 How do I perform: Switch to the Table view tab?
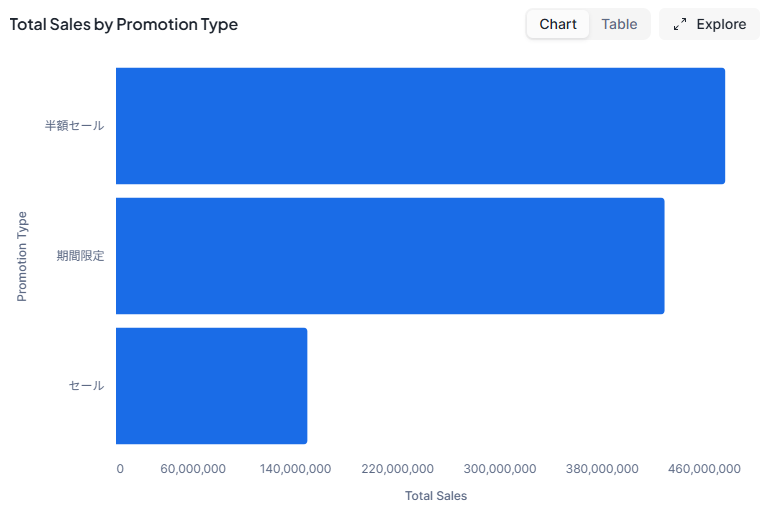(619, 24)
